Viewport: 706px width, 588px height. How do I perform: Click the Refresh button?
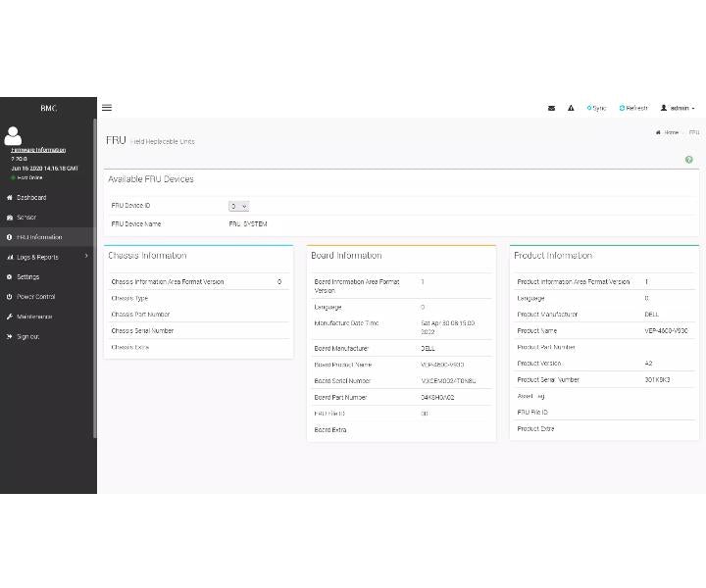coord(633,108)
